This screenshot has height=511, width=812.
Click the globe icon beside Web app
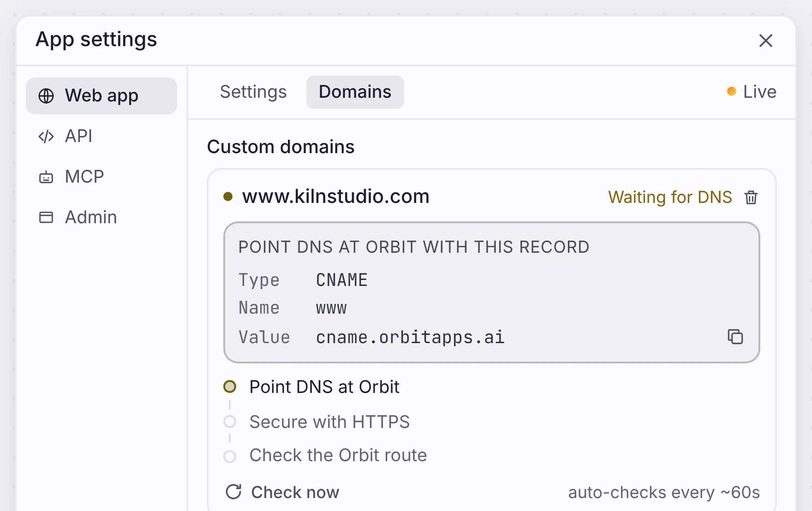click(x=46, y=96)
